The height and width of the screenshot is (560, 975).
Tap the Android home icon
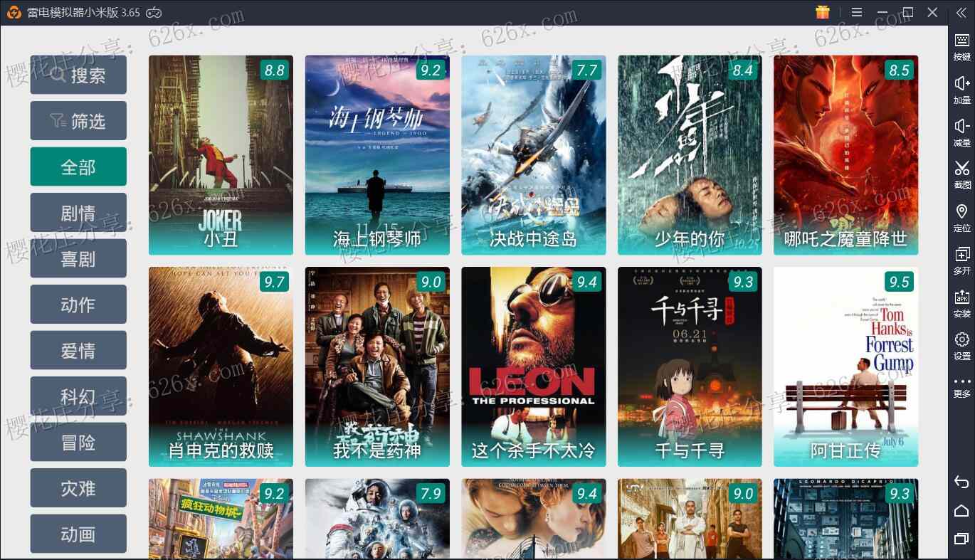click(961, 510)
